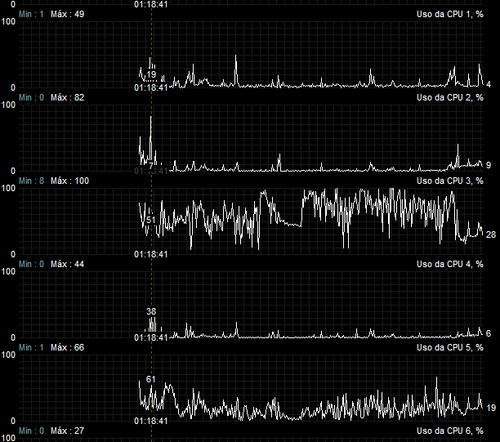Click the 01:18:41 timestamp under CPU 4 graph
Screen dimensions: 500x442
click(151, 338)
